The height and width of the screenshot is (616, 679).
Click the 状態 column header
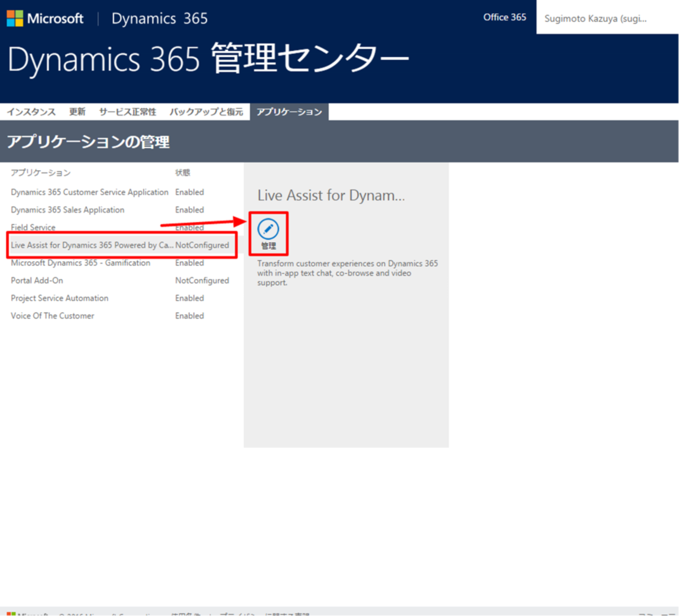tap(182, 173)
